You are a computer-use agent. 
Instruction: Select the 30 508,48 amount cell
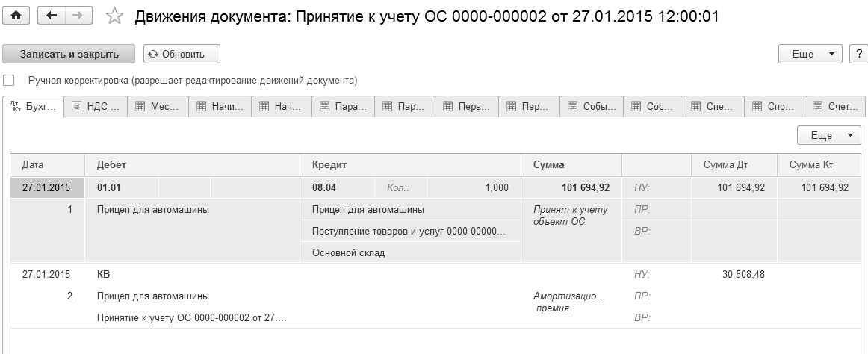pyautogui.click(x=734, y=274)
